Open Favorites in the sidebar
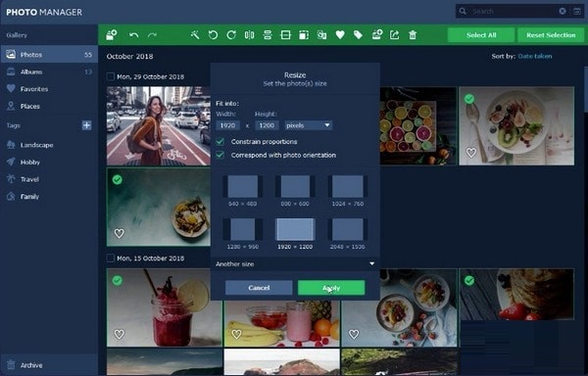The height and width of the screenshot is (376, 588). tap(49, 89)
